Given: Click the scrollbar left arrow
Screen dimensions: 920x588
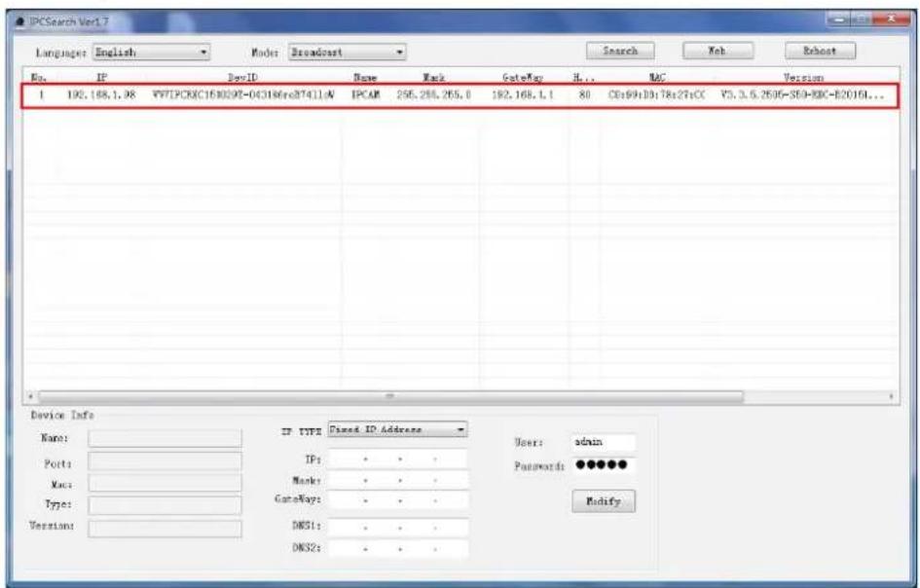Looking at the screenshot, I should [30, 396].
